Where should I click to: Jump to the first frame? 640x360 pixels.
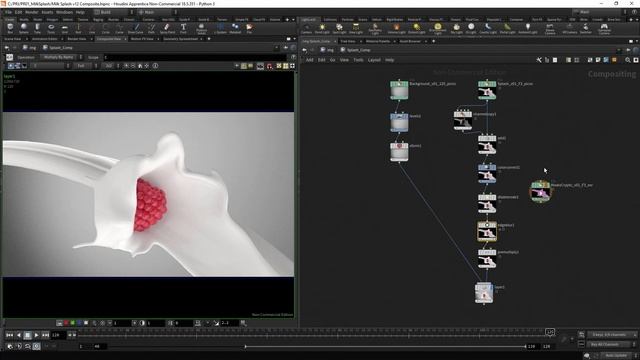tap(9, 335)
